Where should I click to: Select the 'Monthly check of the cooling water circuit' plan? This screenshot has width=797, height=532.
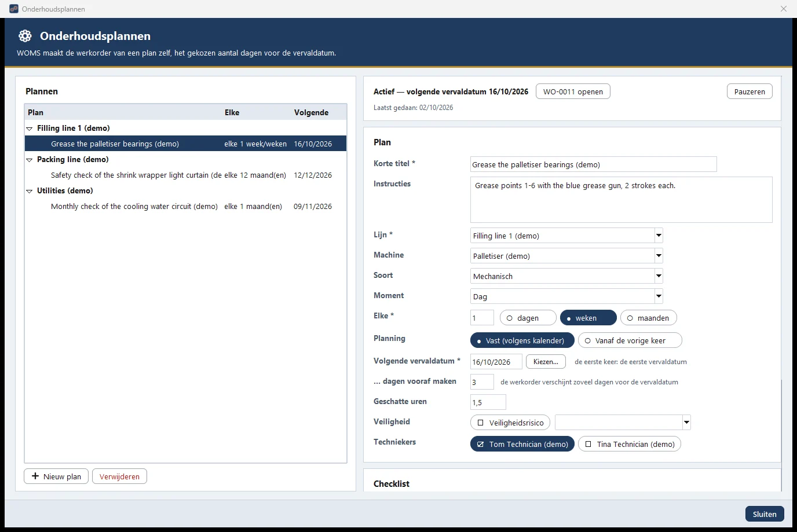[x=185, y=206]
